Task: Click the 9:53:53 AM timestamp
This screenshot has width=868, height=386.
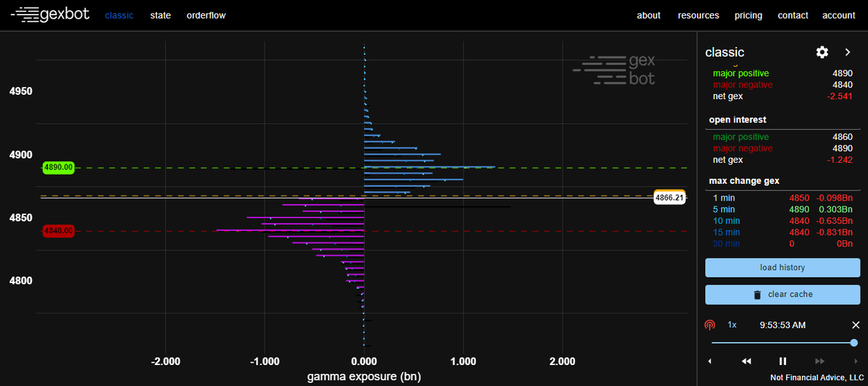Action: [x=783, y=325]
